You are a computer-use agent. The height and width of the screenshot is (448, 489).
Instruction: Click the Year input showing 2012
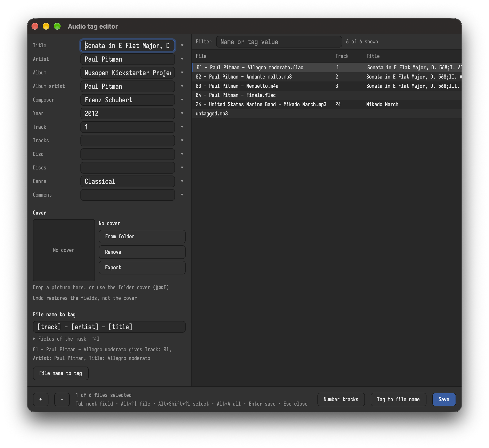pyautogui.click(x=128, y=114)
